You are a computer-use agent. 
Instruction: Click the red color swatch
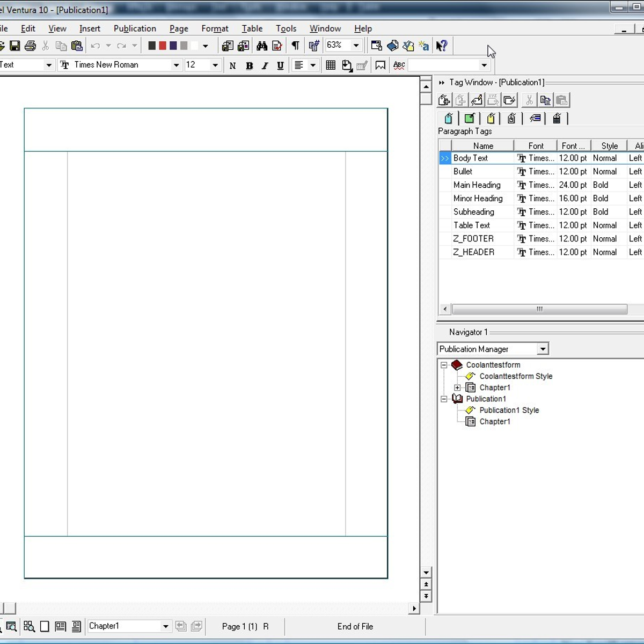[x=163, y=46]
